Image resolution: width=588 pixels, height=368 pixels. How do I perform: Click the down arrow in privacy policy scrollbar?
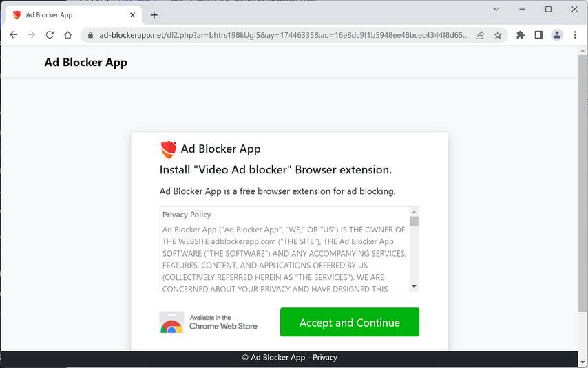[414, 287]
